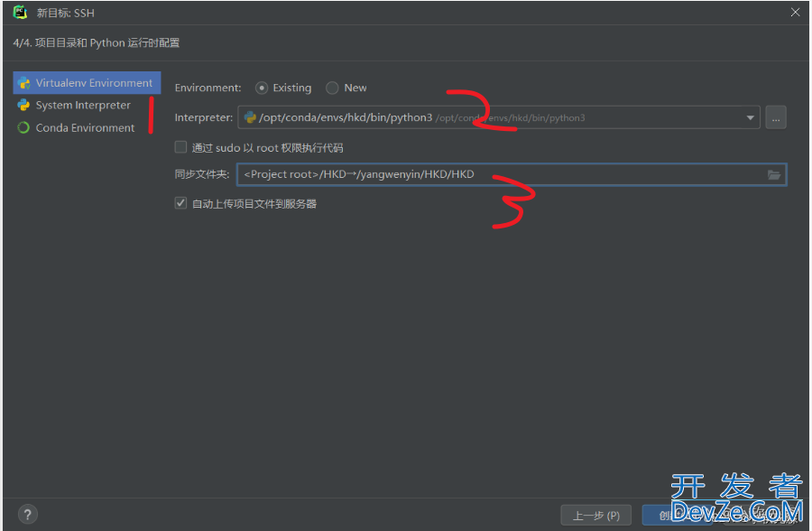This screenshot has width=812, height=531.
Task: Select System Interpreter option
Action: pyautogui.click(x=83, y=106)
